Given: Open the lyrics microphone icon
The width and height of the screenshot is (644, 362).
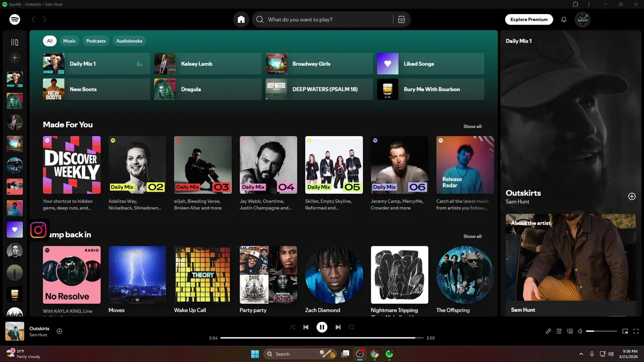Looking at the screenshot, I should click(x=548, y=331).
